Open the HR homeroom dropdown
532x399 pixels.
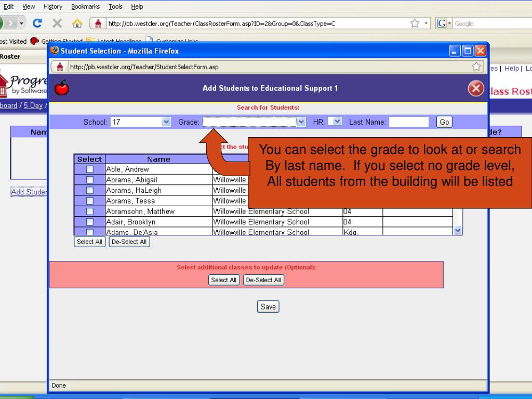tap(335, 121)
